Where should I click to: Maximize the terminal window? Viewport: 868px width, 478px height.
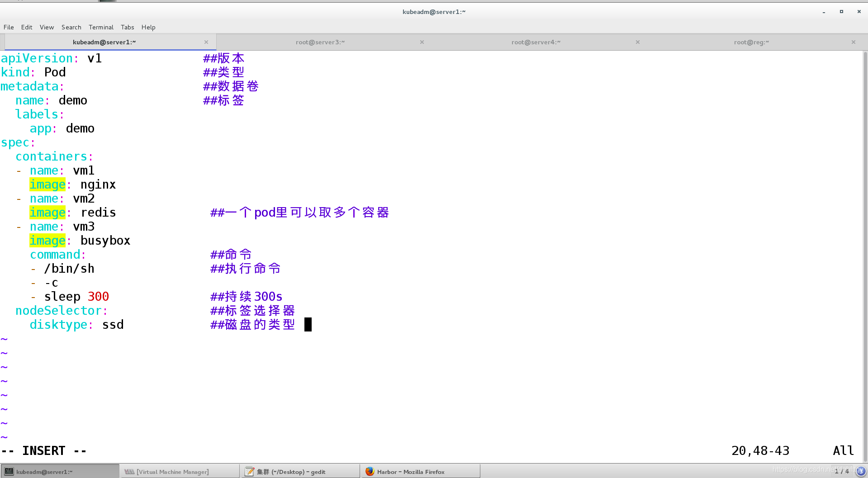(841, 12)
